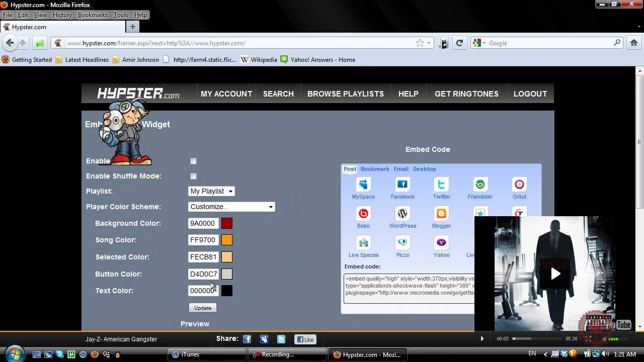Screen dimensions: 644x362
Task: Open the Tools menu
Action: [x=121, y=15]
